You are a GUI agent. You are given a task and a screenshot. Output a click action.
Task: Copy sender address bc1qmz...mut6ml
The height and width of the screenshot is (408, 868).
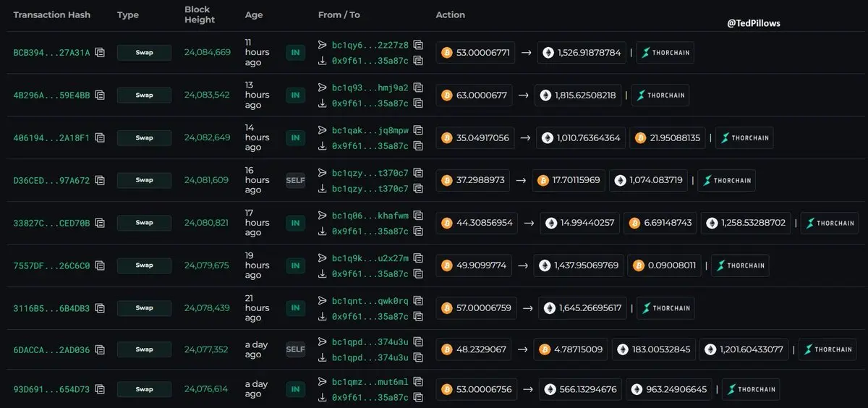pos(418,382)
